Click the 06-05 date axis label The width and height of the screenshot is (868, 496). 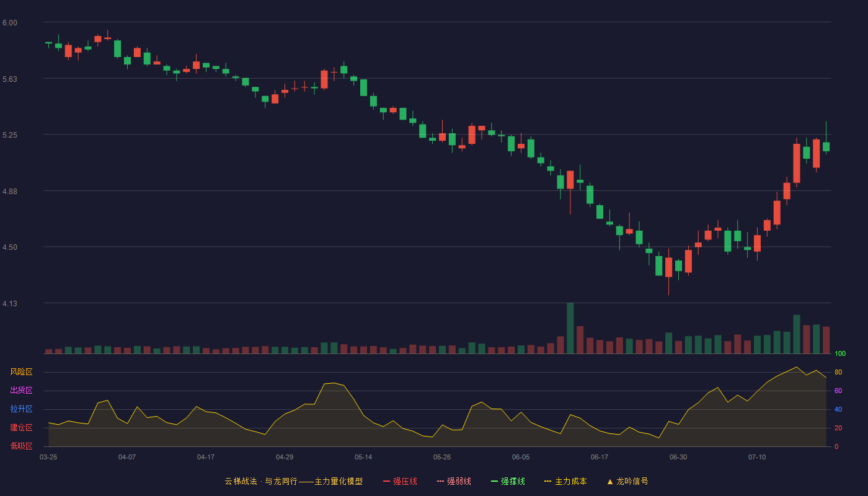coord(521,457)
